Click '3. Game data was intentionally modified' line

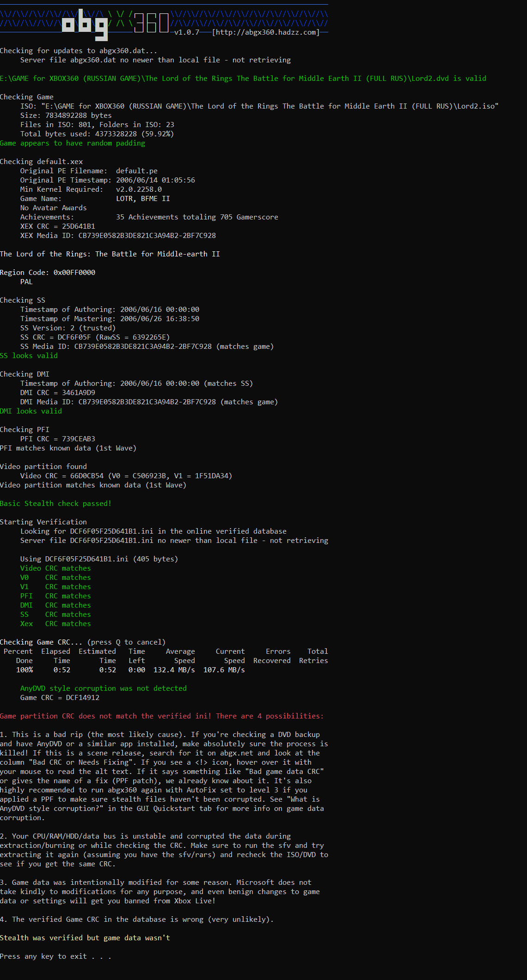click(x=156, y=883)
